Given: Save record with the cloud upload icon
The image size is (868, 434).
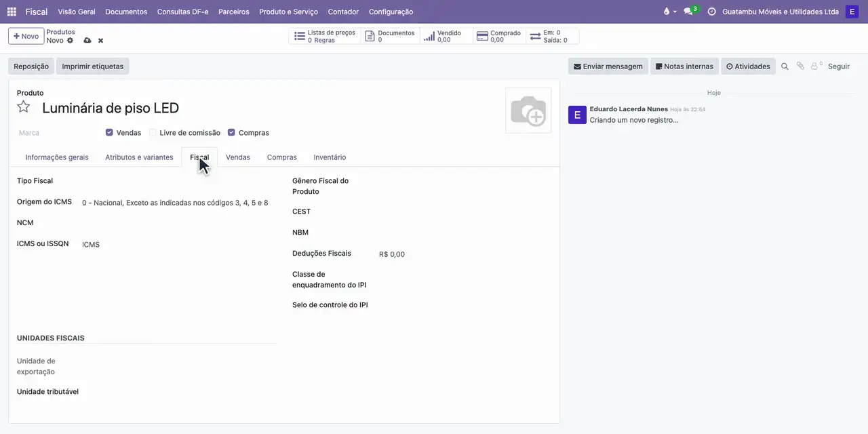Looking at the screenshot, I should [x=87, y=41].
